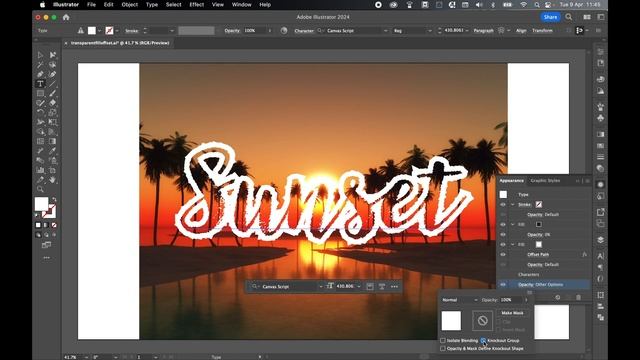Viewport: 640px width, 360px height.
Task: Select the Column Graph tool
Action: tap(40, 170)
